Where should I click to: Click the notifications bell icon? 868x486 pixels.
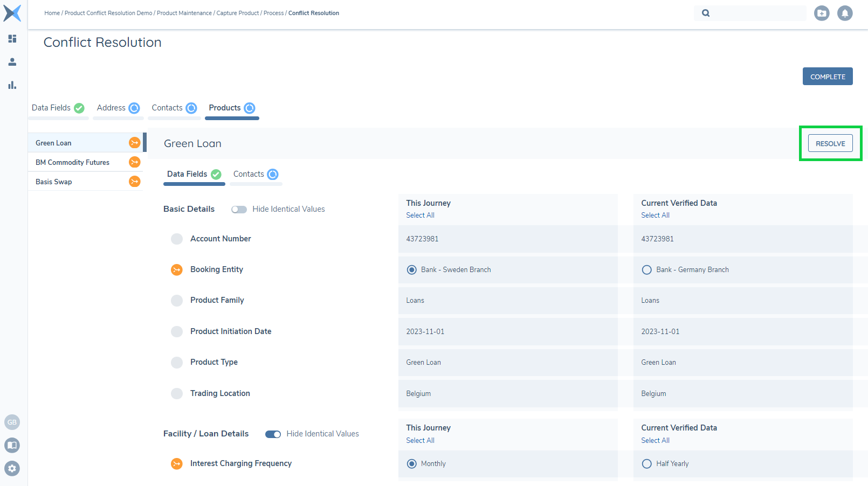tap(844, 13)
